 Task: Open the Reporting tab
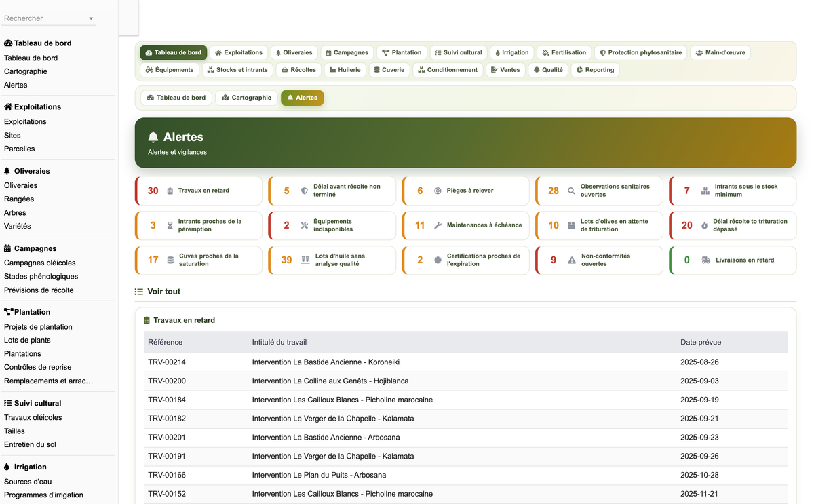[595, 70]
